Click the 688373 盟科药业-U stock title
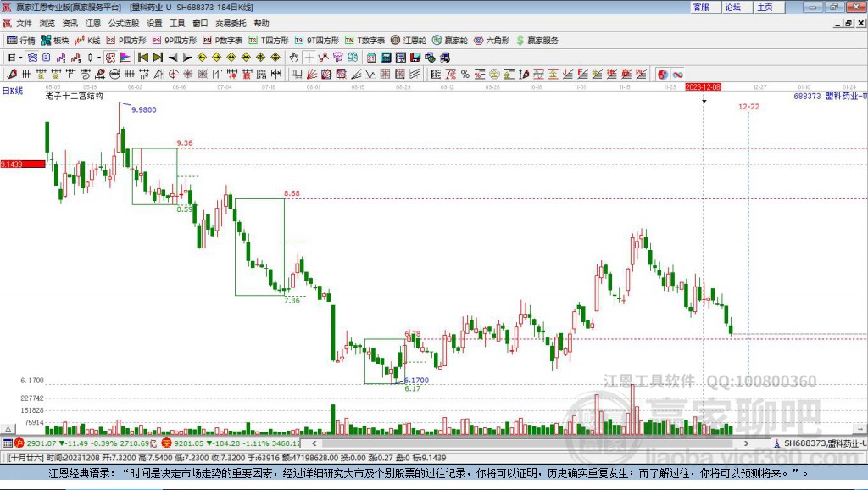Image resolution: width=868 pixels, height=490 pixels. (x=829, y=96)
